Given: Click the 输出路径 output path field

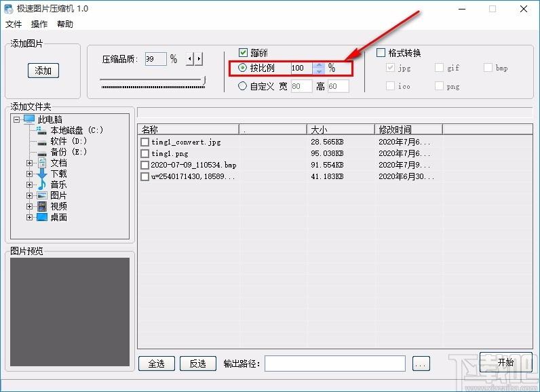Looking at the screenshot, I should click(335, 364).
